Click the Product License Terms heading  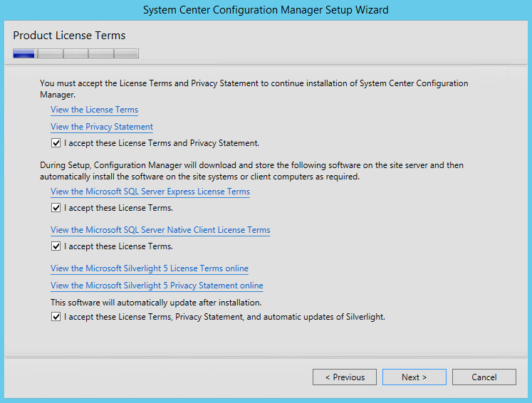point(69,36)
